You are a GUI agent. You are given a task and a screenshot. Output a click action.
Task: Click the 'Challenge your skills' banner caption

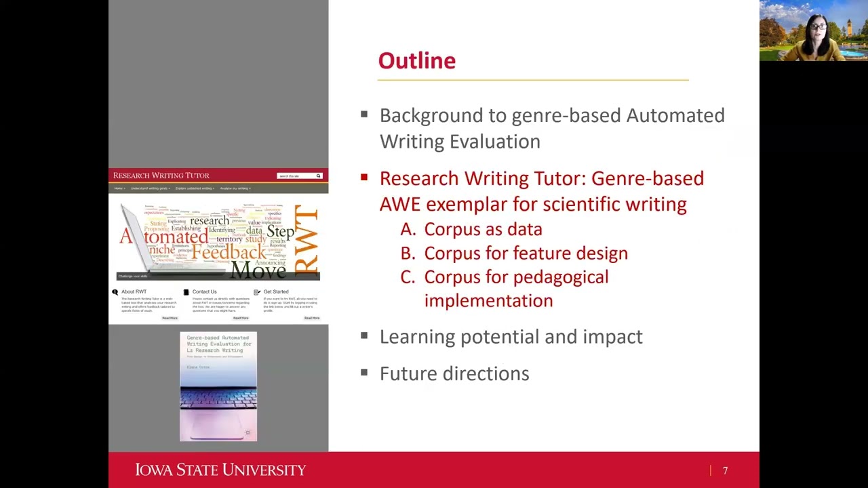pyautogui.click(x=133, y=276)
